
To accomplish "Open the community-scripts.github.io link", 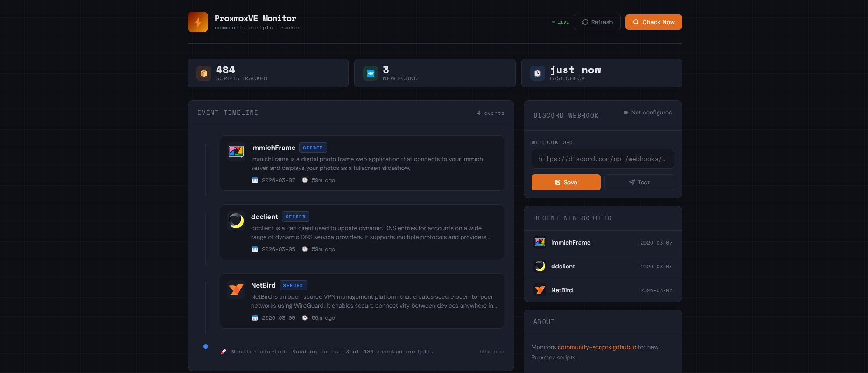I will (597, 347).
